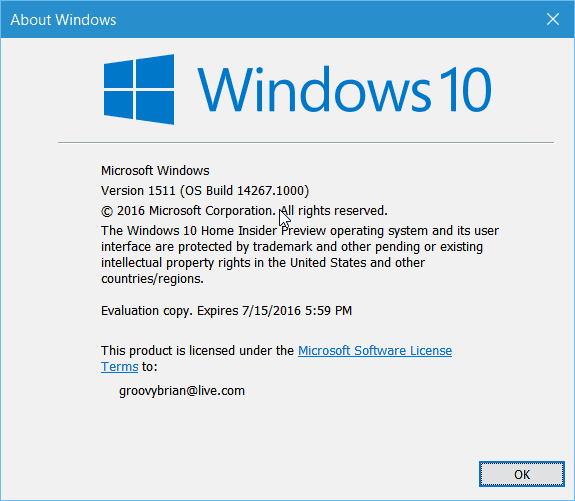Click the All rights reserved text
The height and width of the screenshot is (501, 575).
[x=334, y=211]
